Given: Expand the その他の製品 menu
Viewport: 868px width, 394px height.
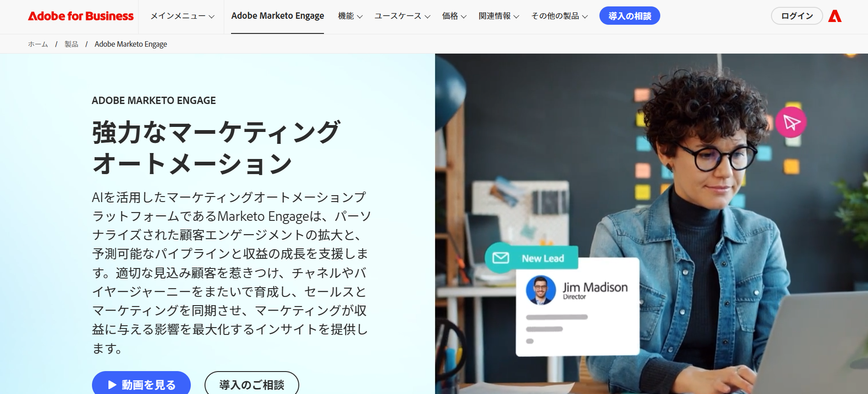Looking at the screenshot, I should (560, 16).
